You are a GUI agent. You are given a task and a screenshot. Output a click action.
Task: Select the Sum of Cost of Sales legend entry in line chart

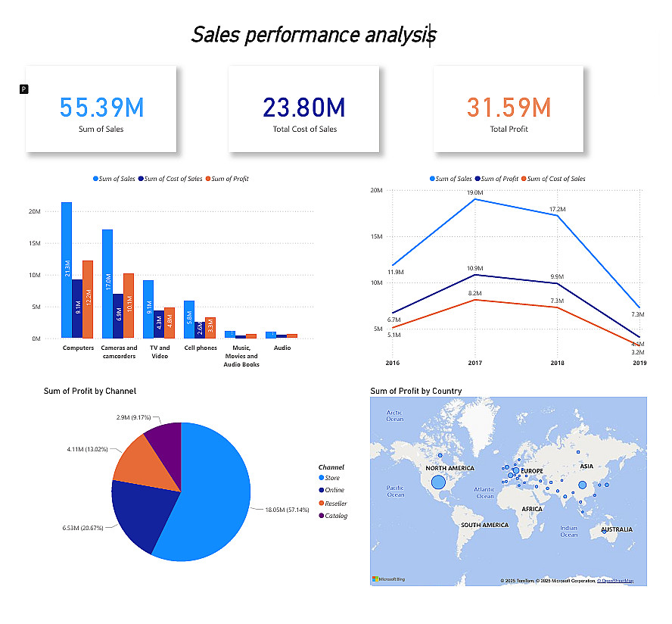tap(553, 179)
